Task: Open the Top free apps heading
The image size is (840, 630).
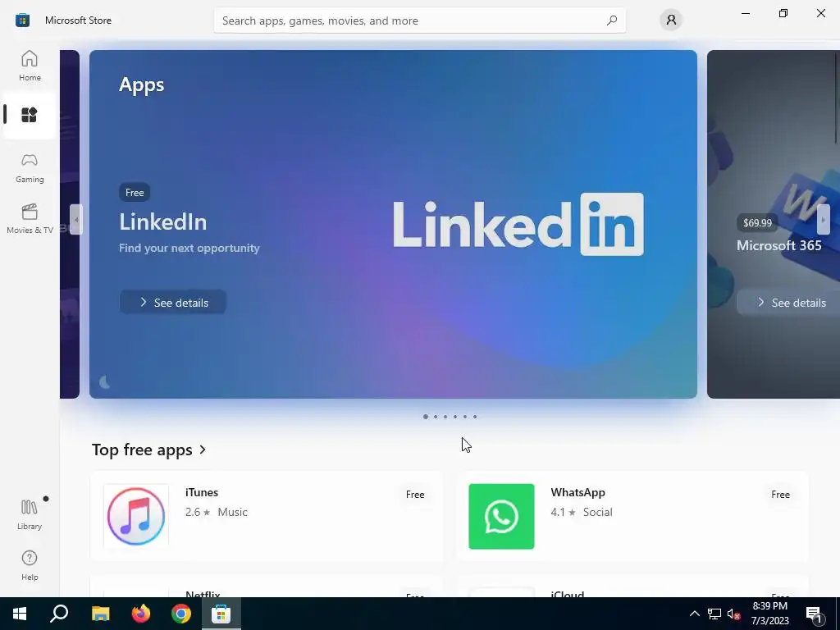Action: click(x=142, y=450)
